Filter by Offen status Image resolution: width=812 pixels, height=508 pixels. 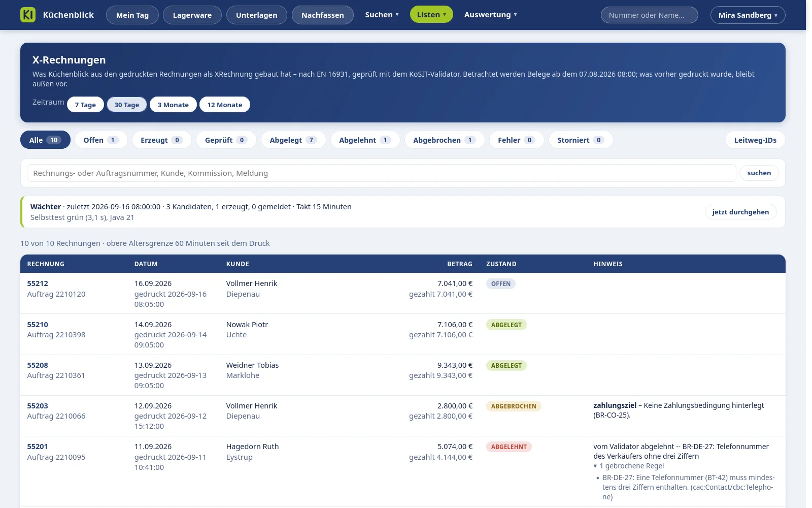[101, 140]
